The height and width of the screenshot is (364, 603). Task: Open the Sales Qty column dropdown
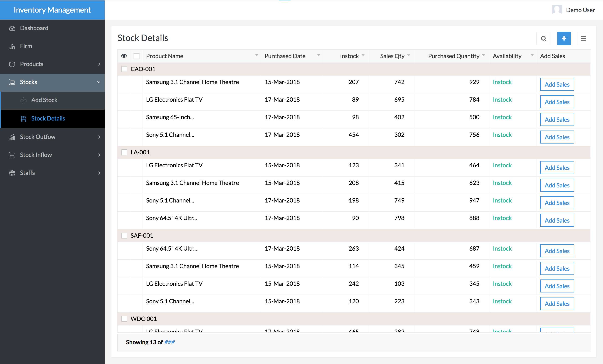(x=409, y=55)
